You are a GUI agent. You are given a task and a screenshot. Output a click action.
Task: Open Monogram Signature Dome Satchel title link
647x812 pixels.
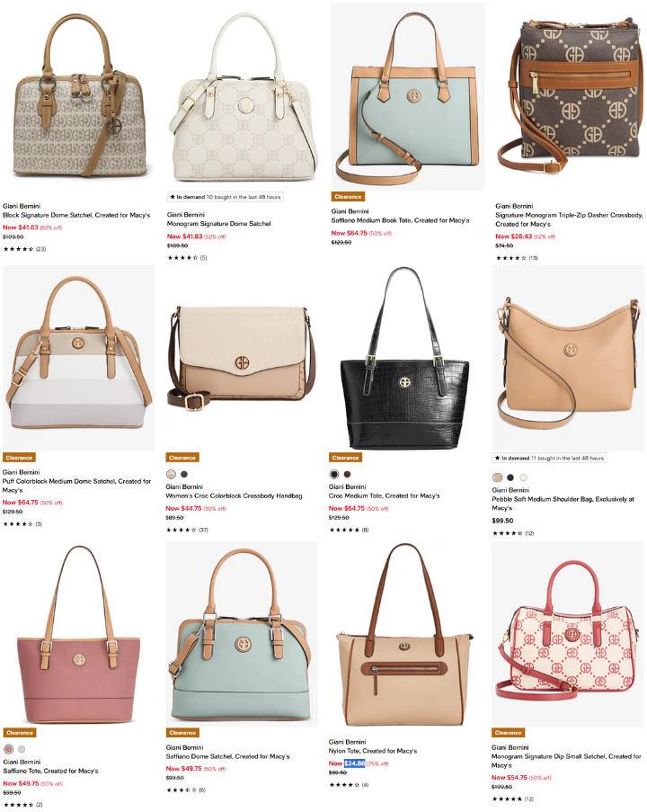(218, 224)
